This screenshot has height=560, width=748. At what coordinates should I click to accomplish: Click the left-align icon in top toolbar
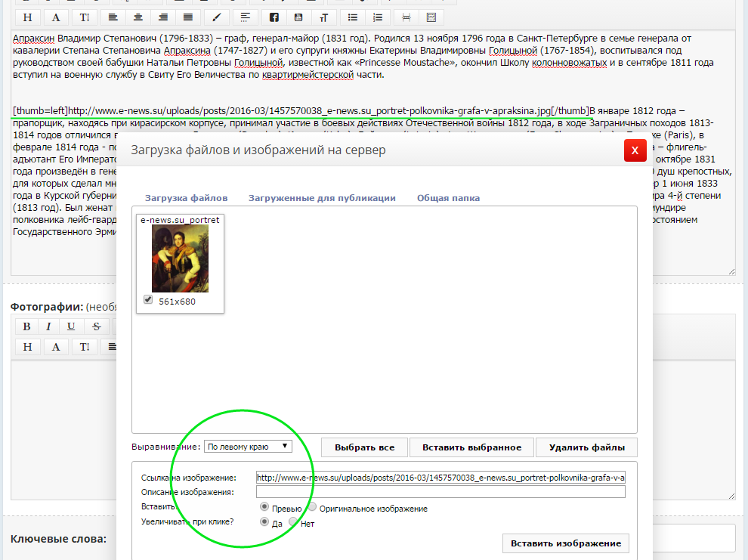coord(113,17)
